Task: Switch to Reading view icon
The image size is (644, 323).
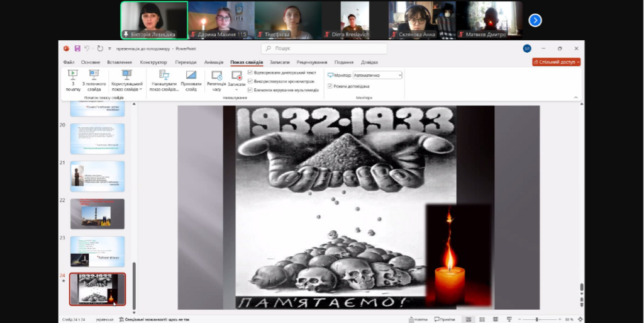Action: pyautogui.click(x=496, y=319)
